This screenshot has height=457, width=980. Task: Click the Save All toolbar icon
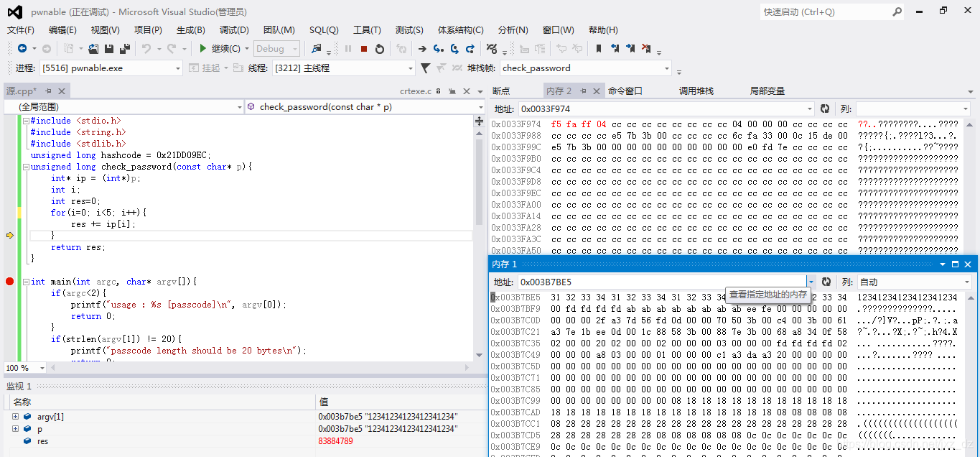pos(123,48)
